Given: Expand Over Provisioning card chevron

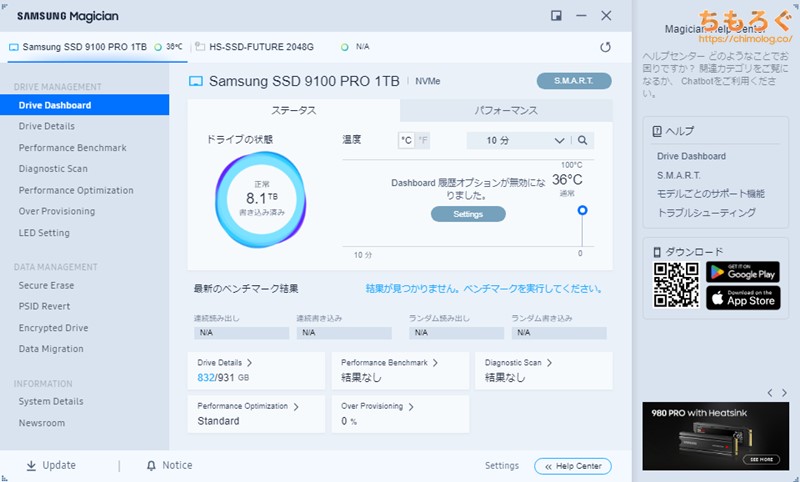Looking at the screenshot, I should 411,407.
